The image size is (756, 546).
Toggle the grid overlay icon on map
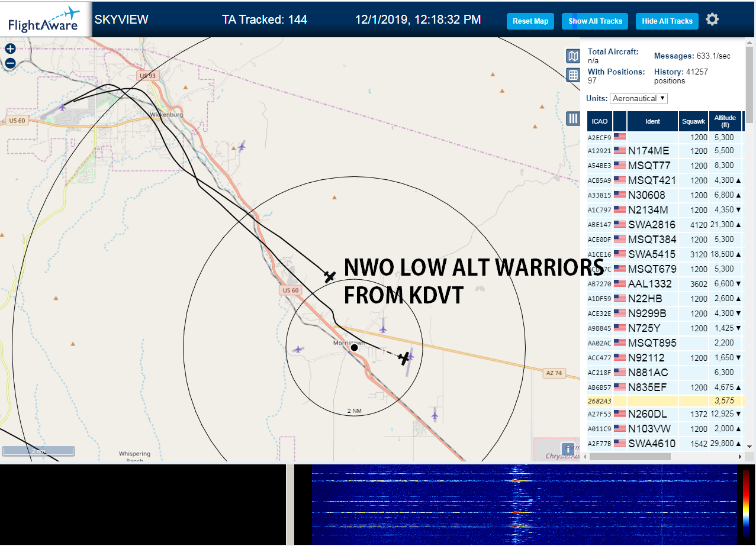tap(572, 75)
